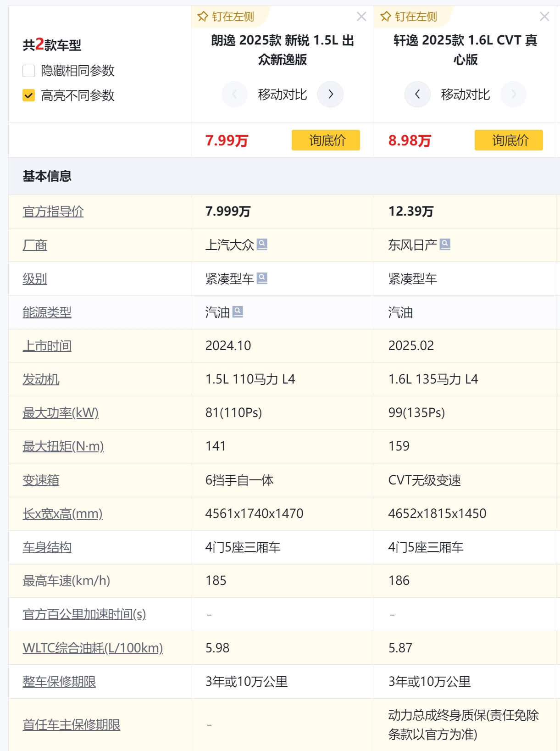The height and width of the screenshot is (751, 560).
Task: Open the 官方指导价 parameter link
Action: click(53, 211)
